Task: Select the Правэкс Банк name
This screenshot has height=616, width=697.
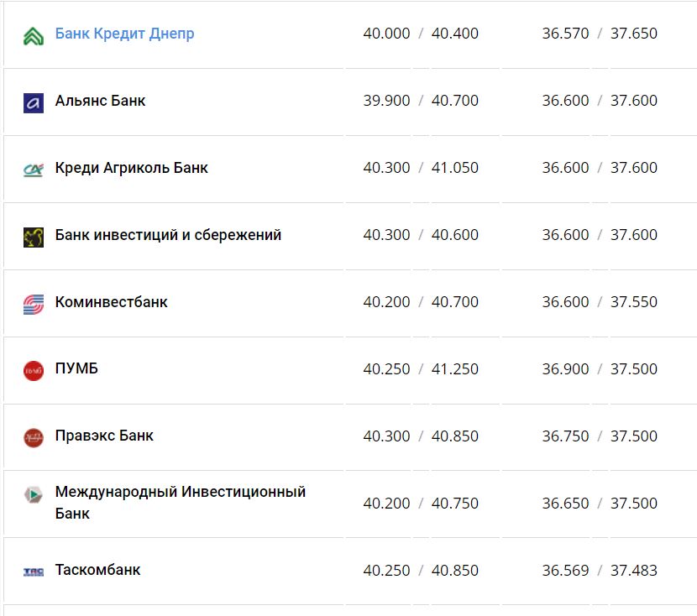Action: click(104, 436)
